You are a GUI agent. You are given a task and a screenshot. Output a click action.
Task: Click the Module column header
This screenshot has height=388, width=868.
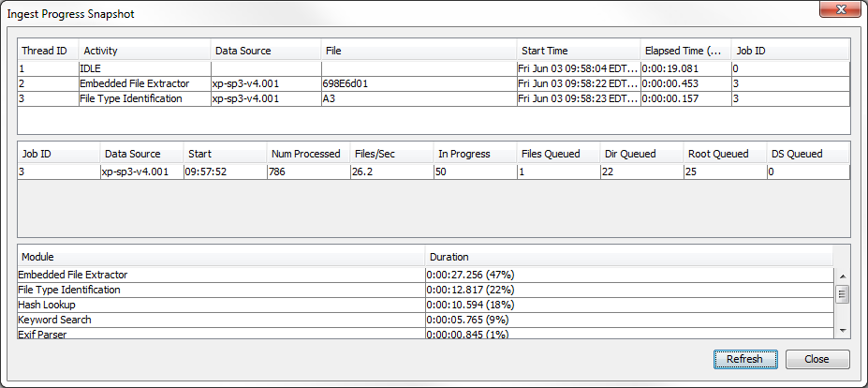(x=221, y=257)
